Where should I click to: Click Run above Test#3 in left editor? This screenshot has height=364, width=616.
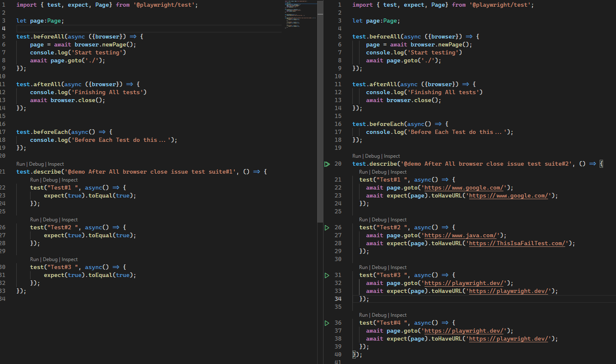pyautogui.click(x=34, y=259)
